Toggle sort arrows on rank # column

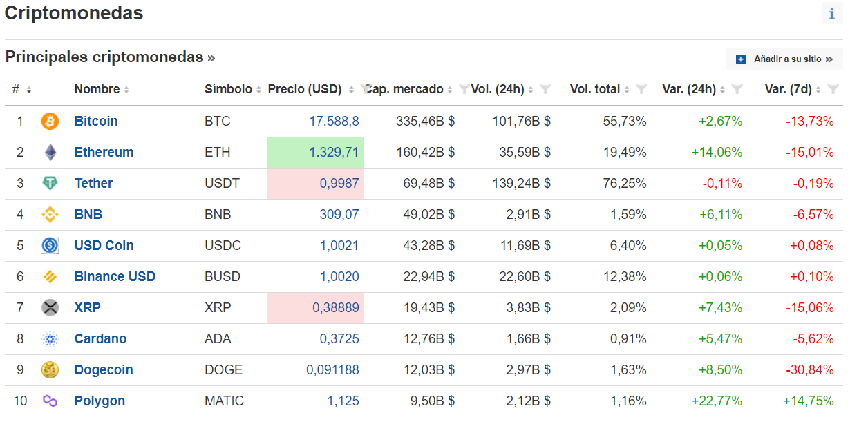[29, 90]
